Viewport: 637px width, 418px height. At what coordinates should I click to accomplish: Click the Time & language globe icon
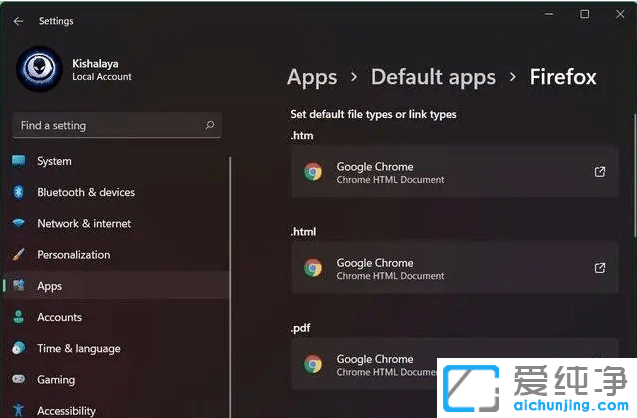[x=19, y=348]
